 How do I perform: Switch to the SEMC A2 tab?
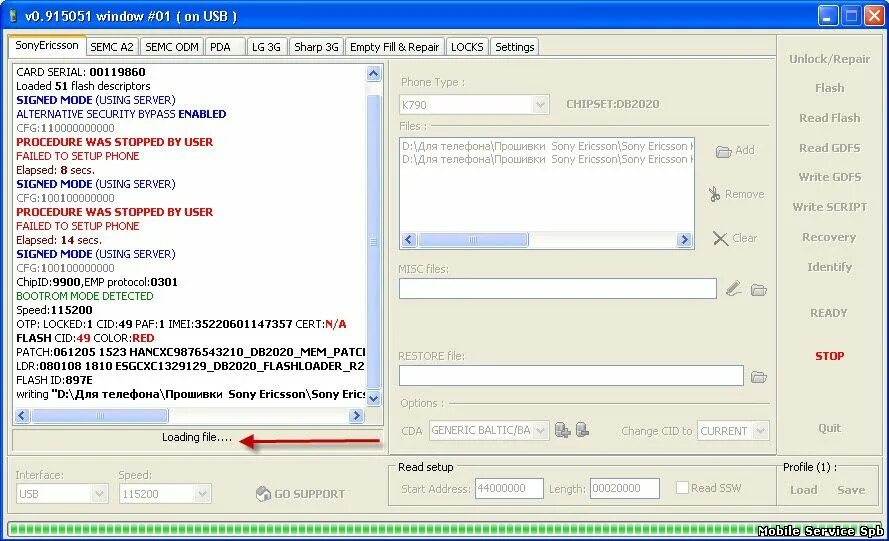pos(112,47)
